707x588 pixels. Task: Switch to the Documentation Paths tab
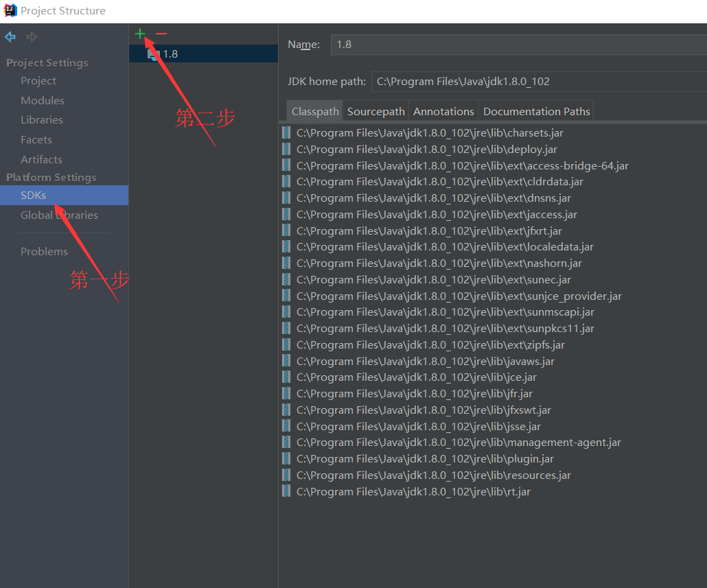click(x=536, y=110)
